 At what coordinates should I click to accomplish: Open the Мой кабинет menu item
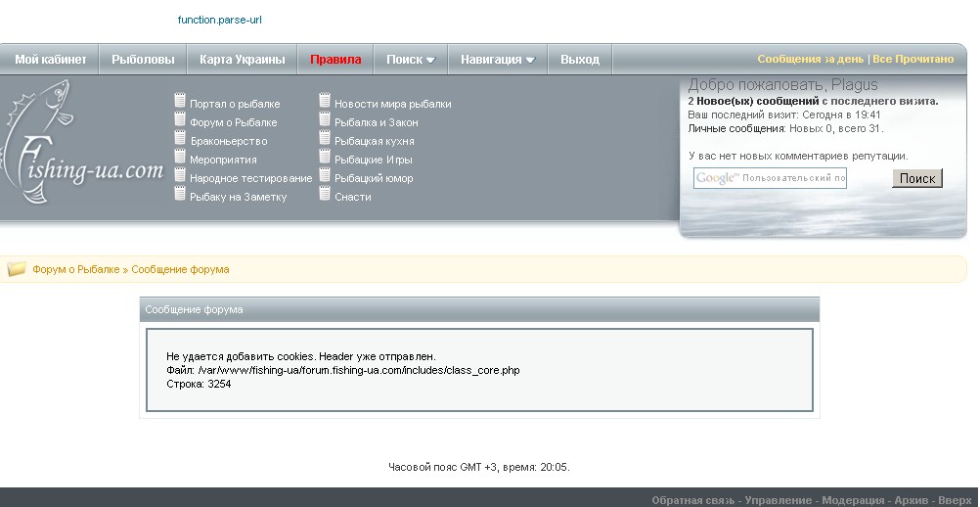51,60
